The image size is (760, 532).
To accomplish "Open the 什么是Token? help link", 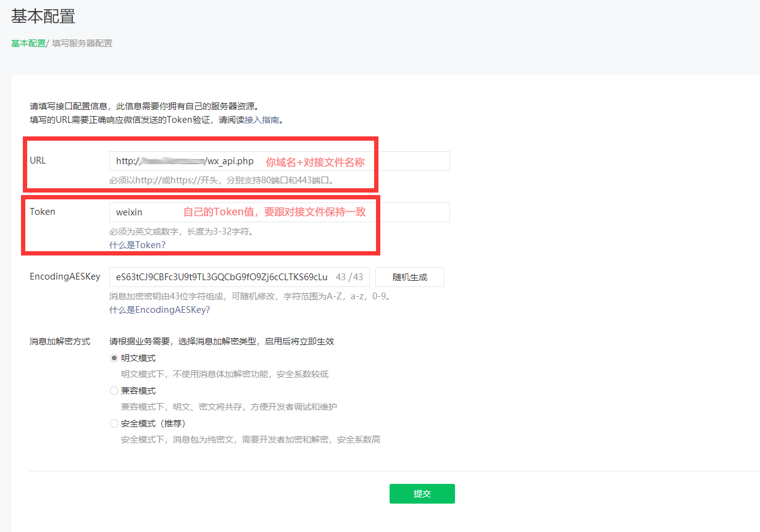I will tap(137, 244).
